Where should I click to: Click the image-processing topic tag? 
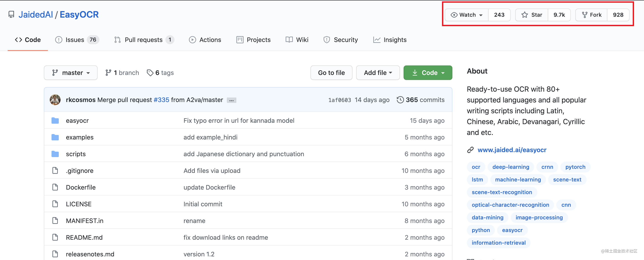(x=539, y=218)
